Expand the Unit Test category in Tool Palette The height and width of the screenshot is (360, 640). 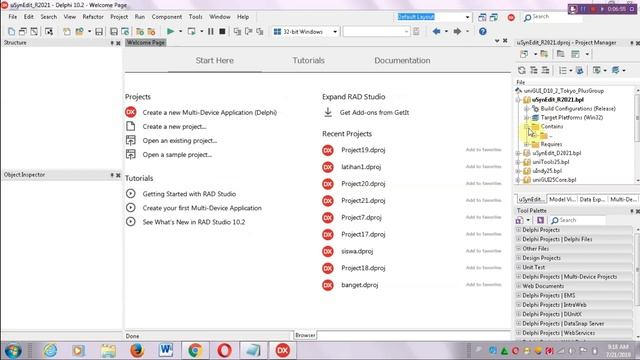[518, 267]
